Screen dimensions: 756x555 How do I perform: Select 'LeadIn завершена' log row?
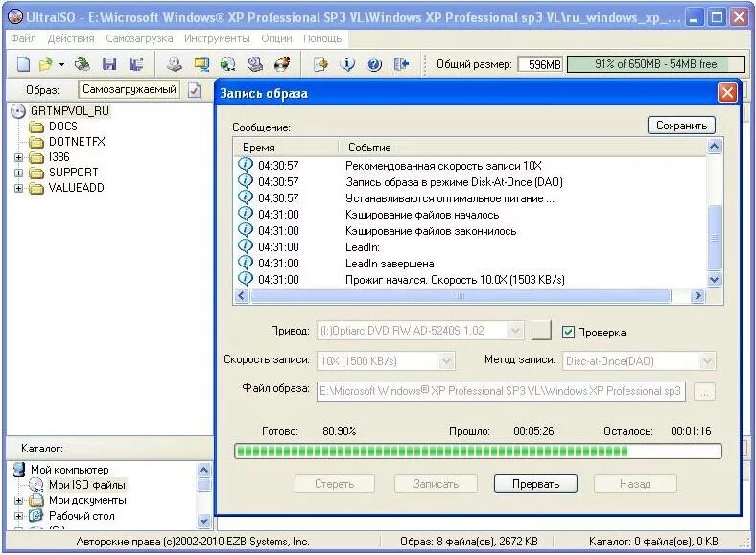[x=470, y=264]
